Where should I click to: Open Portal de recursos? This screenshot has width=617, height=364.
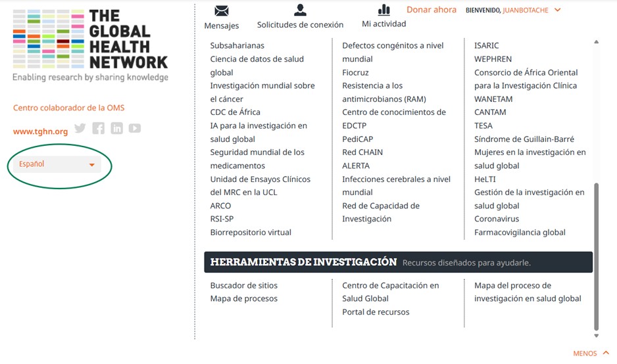376,312
